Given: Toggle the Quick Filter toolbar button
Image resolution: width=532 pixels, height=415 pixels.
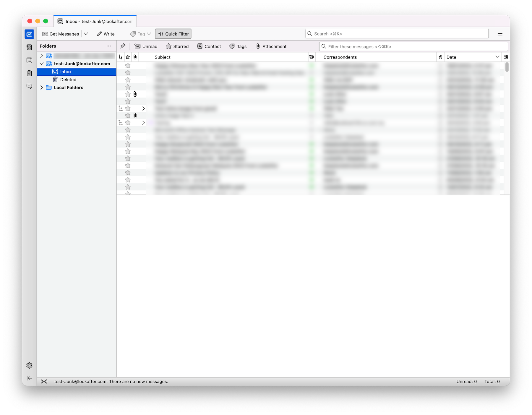Looking at the screenshot, I should [173, 34].
